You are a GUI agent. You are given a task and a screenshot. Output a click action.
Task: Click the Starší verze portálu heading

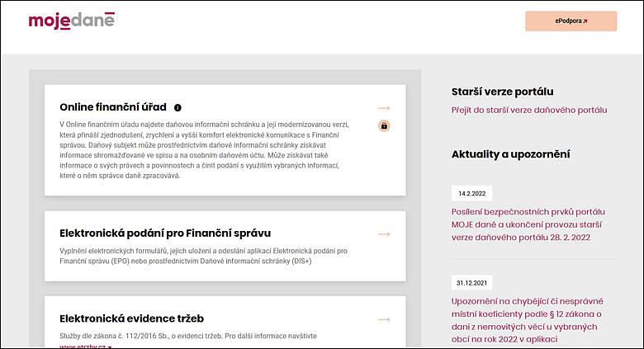pos(502,92)
